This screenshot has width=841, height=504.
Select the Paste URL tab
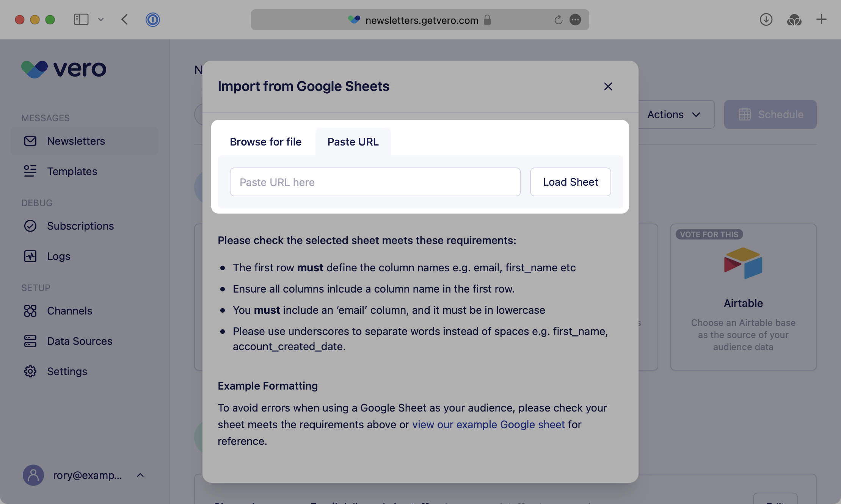(x=353, y=142)
